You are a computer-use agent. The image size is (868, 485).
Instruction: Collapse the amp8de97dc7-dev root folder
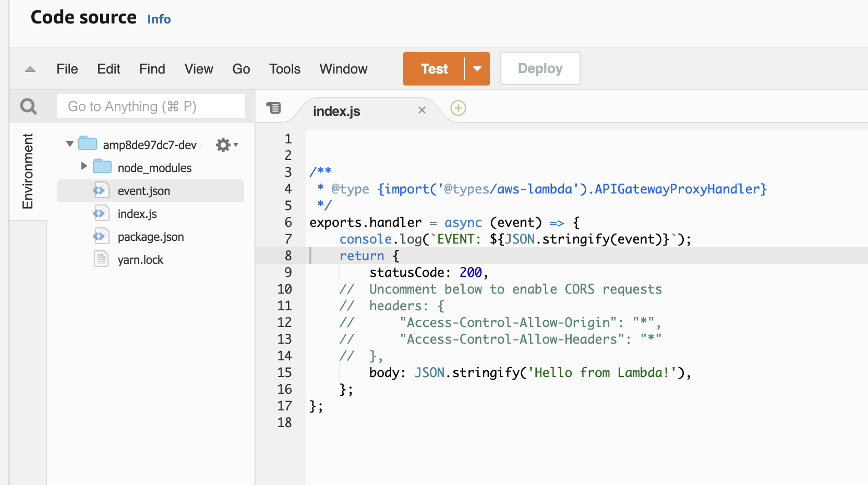pyautogui.click(x=70, y=143)
